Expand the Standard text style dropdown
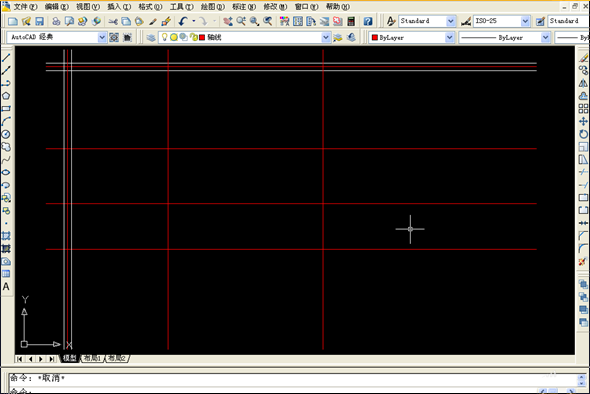The width and height of the screenshot is (590, 394). tap(450, 21)
